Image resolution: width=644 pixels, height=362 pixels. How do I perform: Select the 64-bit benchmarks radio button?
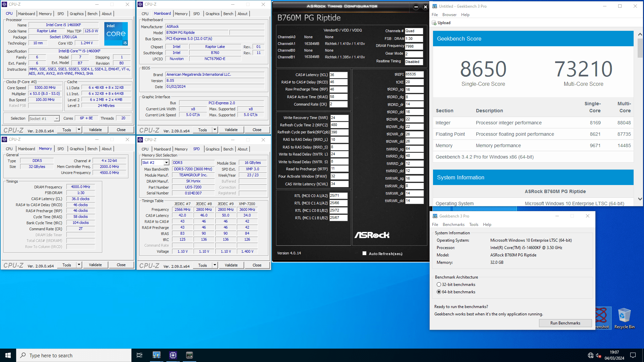pos(439,292)
